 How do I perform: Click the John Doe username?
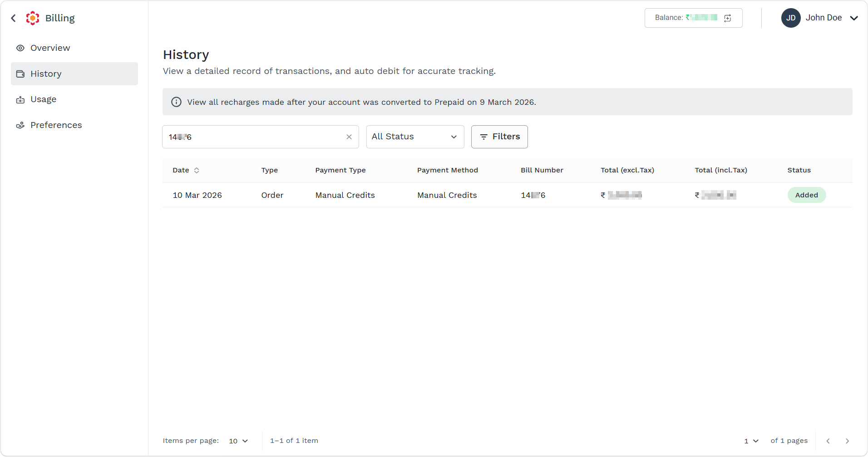point(824,18)
